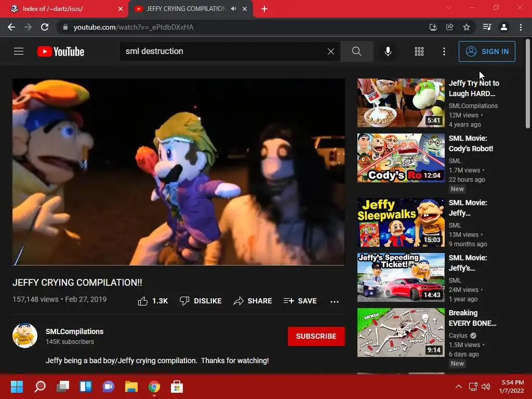Click SHARE under the video
Image resolution: width=532 pixels, height=399 pixels.
(253, 301)
